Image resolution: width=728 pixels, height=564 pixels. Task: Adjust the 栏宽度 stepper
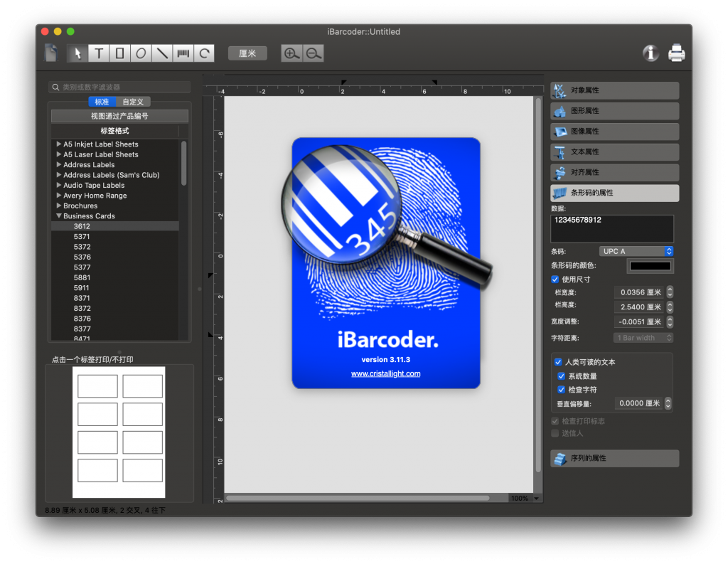coord(670,292)
